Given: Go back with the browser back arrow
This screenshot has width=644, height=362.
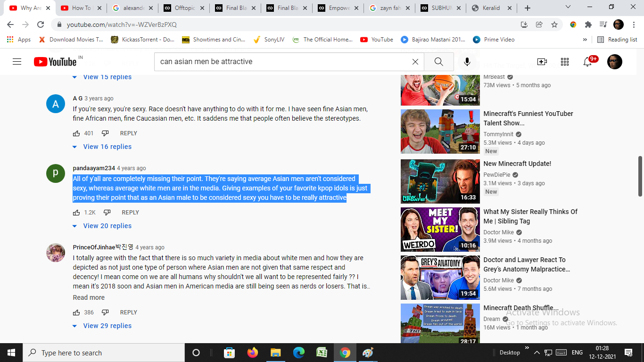Looking at the screenshot, I should [x=10, y=25].
